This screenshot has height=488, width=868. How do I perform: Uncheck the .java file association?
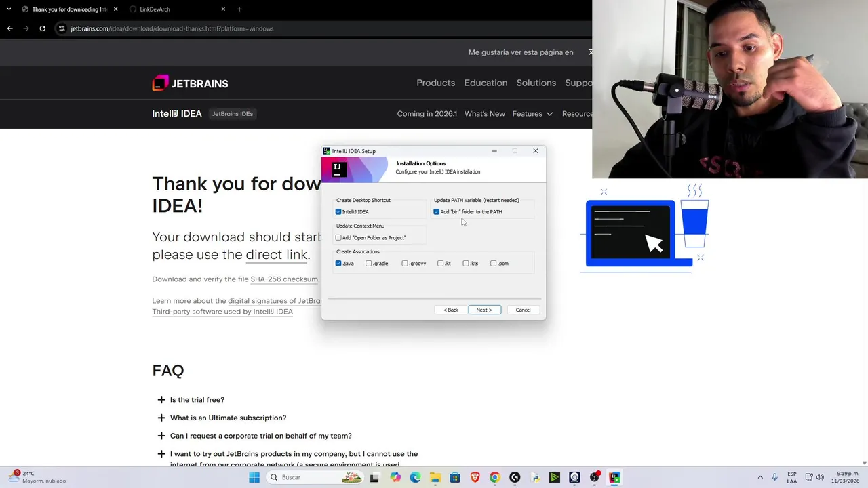[338, 264]
